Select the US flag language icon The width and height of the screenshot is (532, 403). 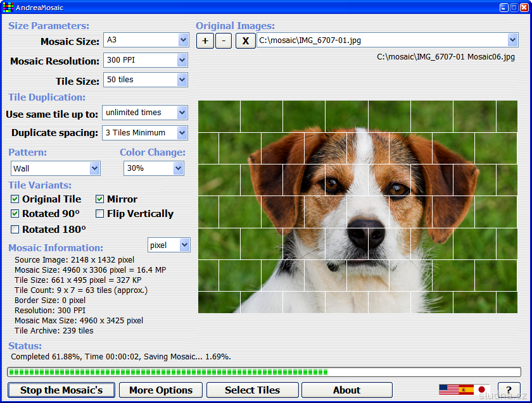448,390
